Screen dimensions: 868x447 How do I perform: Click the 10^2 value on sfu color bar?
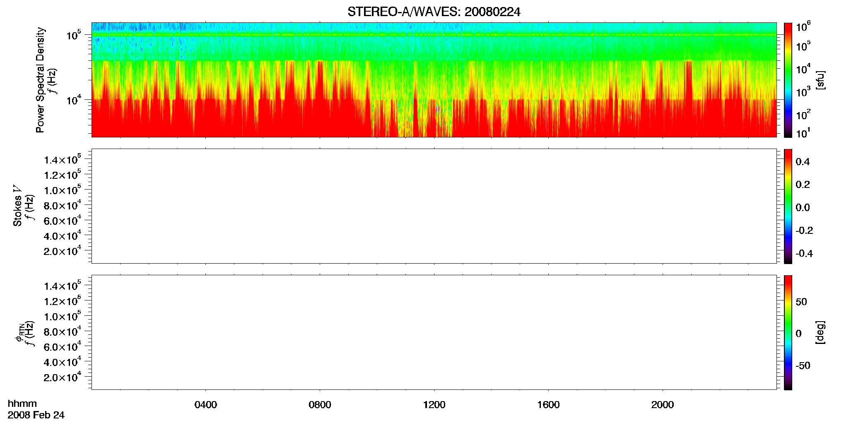point(803,115)
